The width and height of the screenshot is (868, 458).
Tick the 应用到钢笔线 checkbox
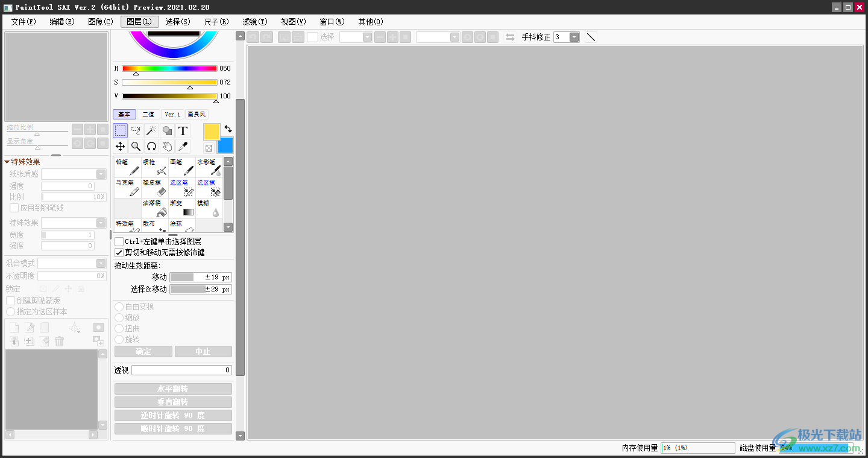14,208
